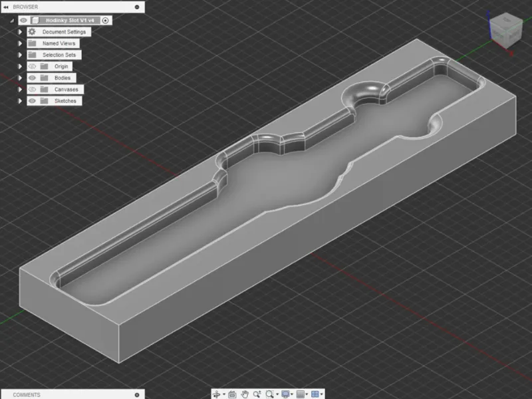
Task: Hide Bodies using its eye icon
Action: 32,78
